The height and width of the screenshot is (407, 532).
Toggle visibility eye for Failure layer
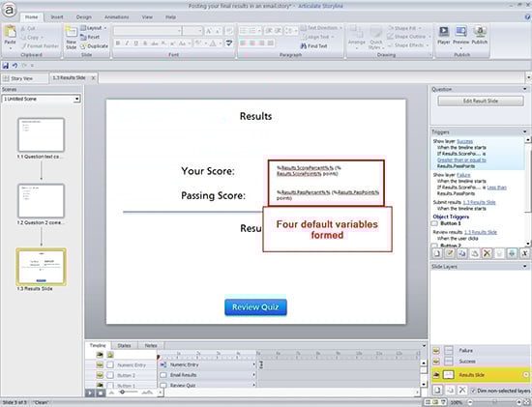coord(436,350)
